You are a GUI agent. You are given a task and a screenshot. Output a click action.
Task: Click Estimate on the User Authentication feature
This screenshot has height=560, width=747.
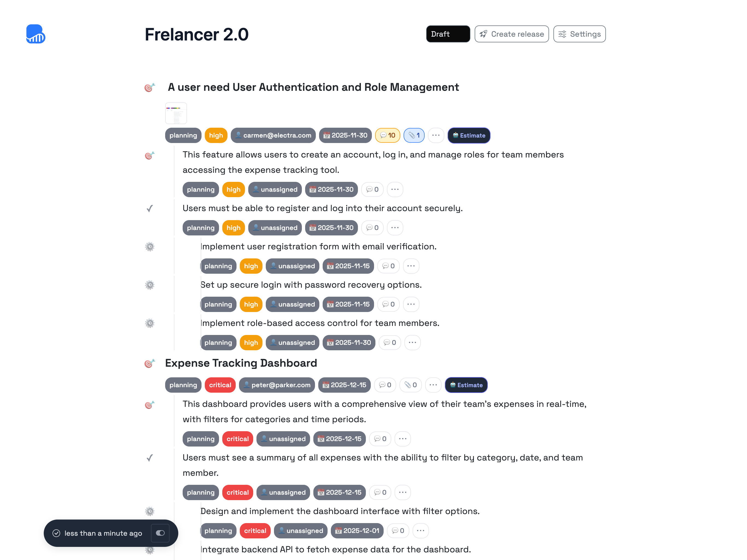[x=469, y=135]
